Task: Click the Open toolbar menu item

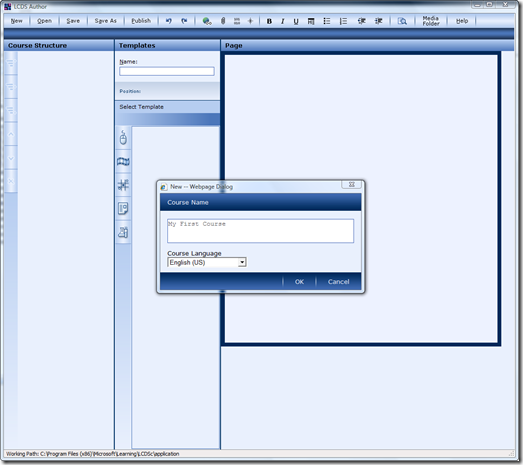Action: coord(44,21)
